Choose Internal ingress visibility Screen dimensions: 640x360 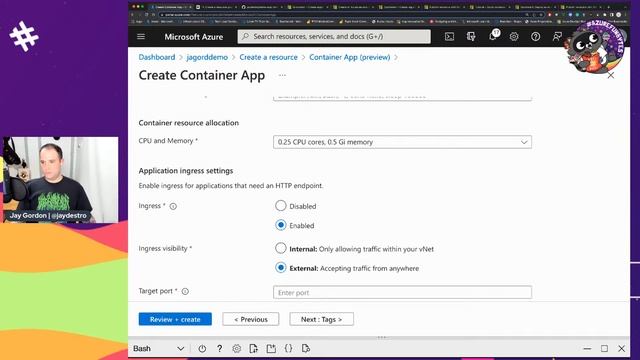pyautogui.click(x=280, y=248)
